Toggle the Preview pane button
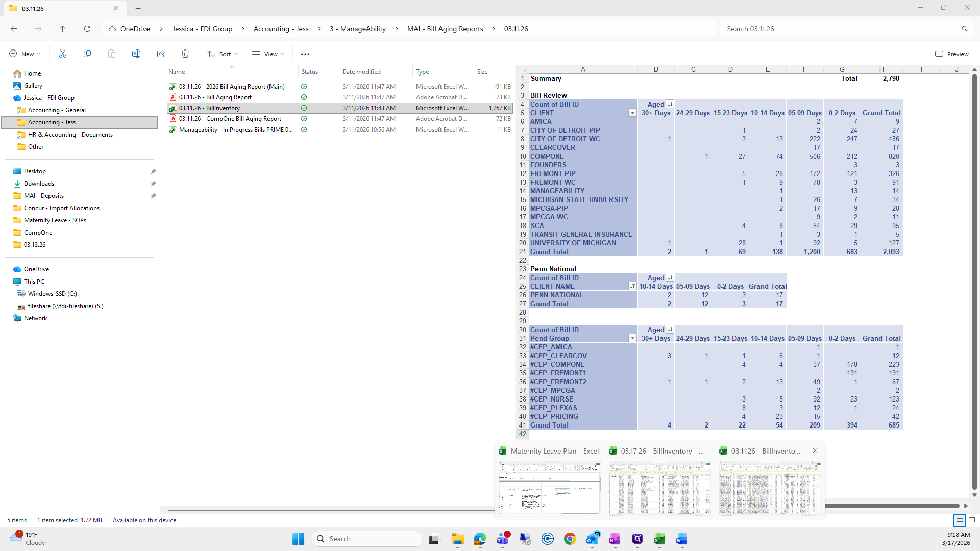This screenshot has height=551, width=980. coord(951,54)
